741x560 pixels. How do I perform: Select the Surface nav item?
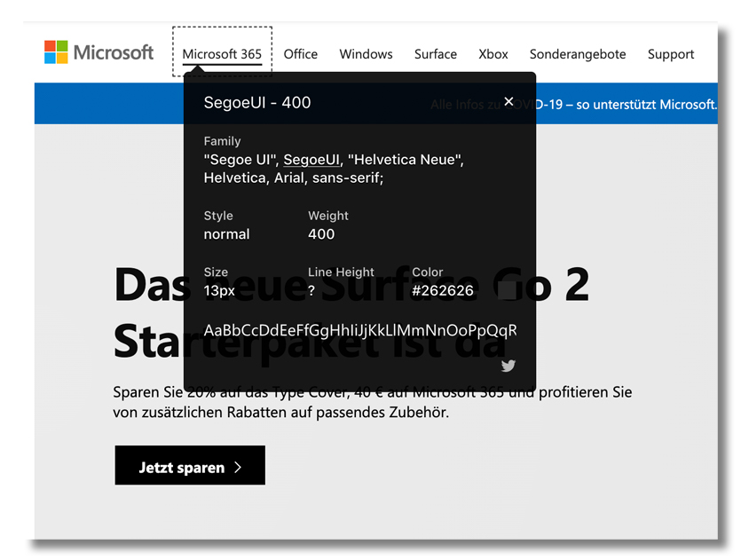click(x=435, y=54)
